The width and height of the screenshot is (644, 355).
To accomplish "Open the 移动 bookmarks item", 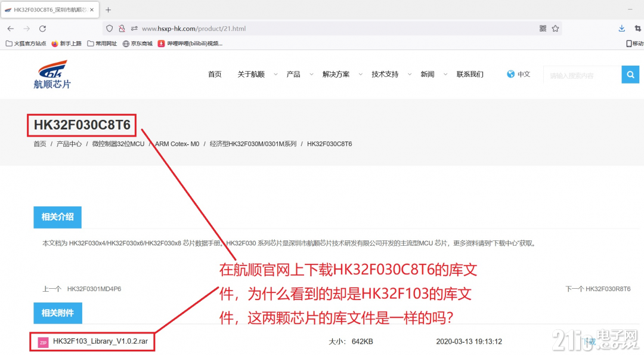I will click(635, 44).
